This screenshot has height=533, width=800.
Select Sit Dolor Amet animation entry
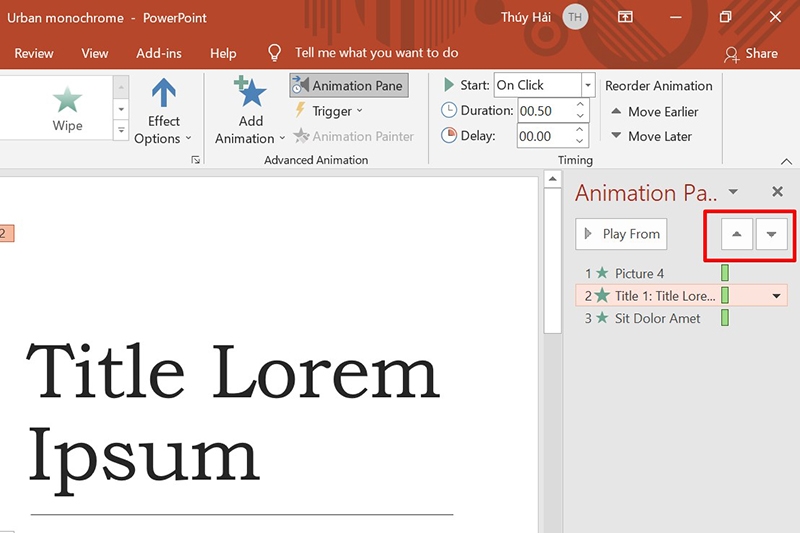pos(657,318)
